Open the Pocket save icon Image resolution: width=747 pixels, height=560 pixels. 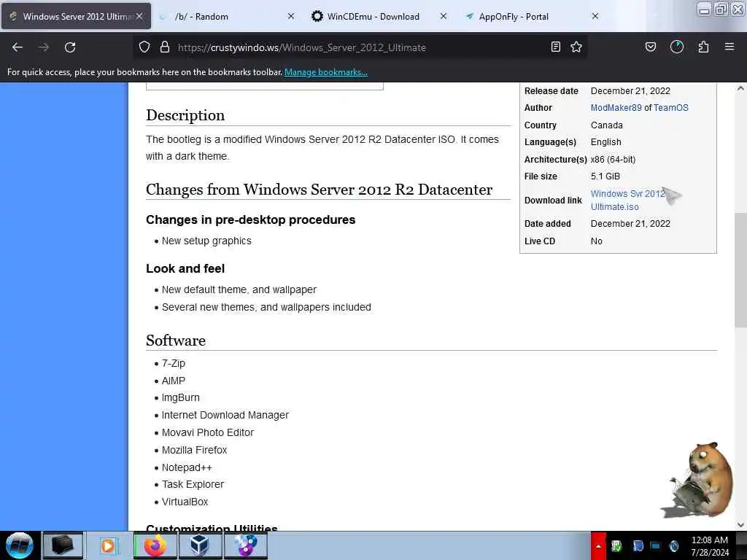tap(650, 47)
